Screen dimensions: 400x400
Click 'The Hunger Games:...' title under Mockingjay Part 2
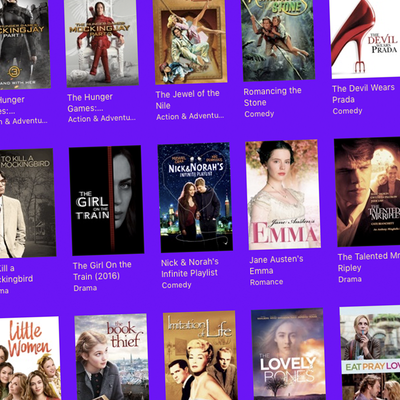pyautogui.click(x=90, y=103)
